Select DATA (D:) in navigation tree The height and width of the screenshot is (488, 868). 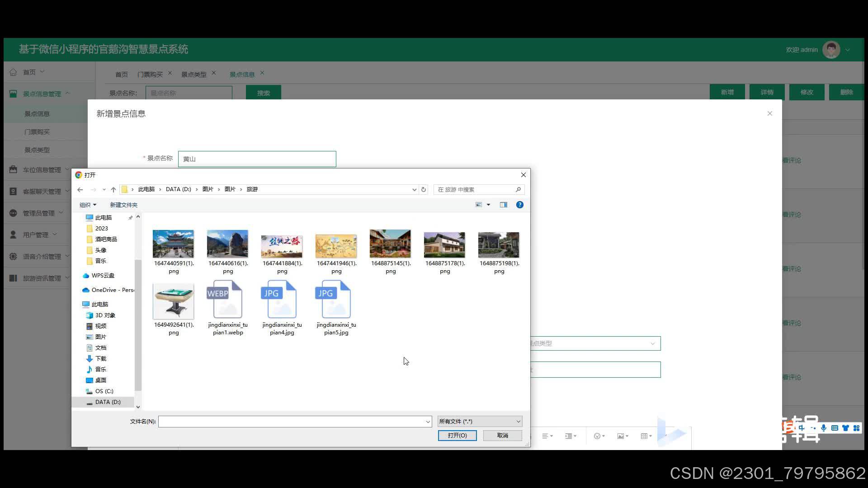pos(108,402)
